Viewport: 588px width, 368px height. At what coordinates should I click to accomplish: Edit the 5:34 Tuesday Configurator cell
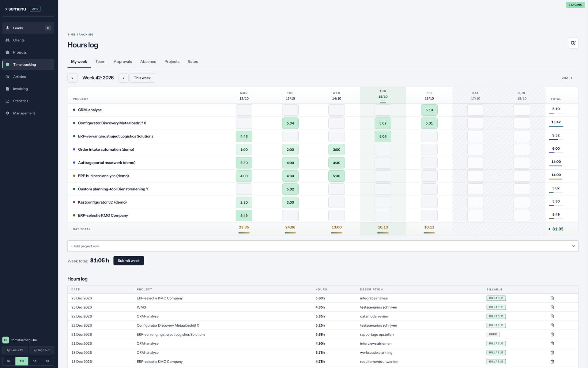pyautogui.click(x=290, y=123)
